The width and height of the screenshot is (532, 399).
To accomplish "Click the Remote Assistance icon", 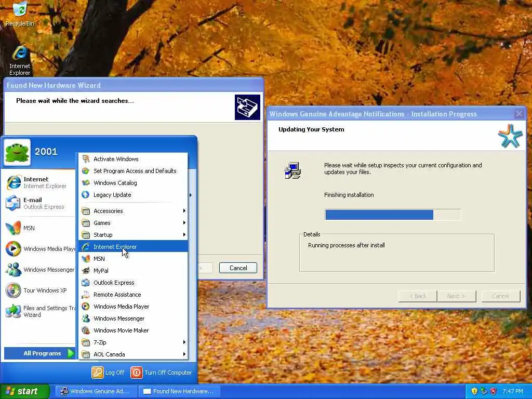I will [86, 295].
